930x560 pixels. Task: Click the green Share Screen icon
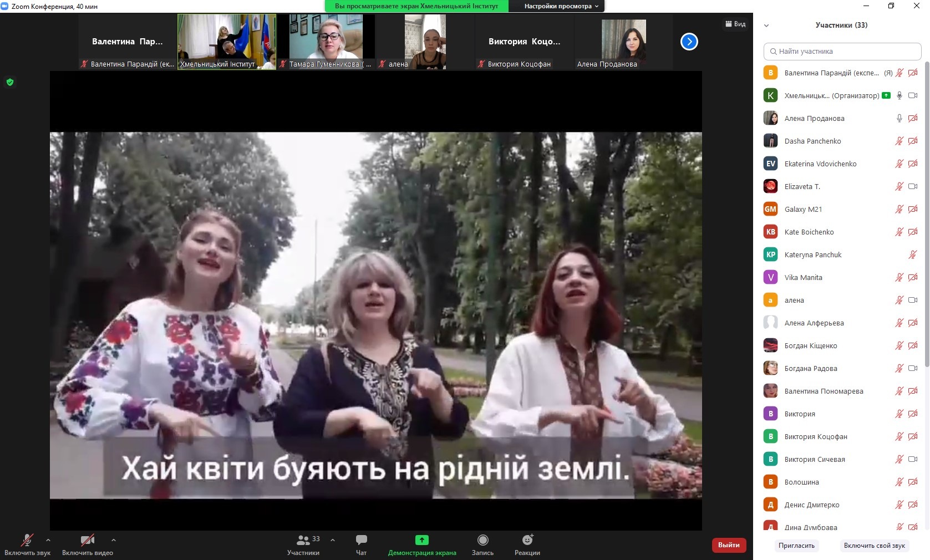point(421,540)
